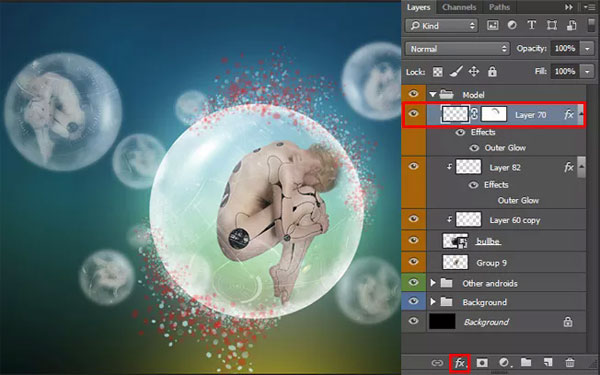Filter for pixel layers icon
The height and width of the screenshot is (375, 600).
point(492,25)
